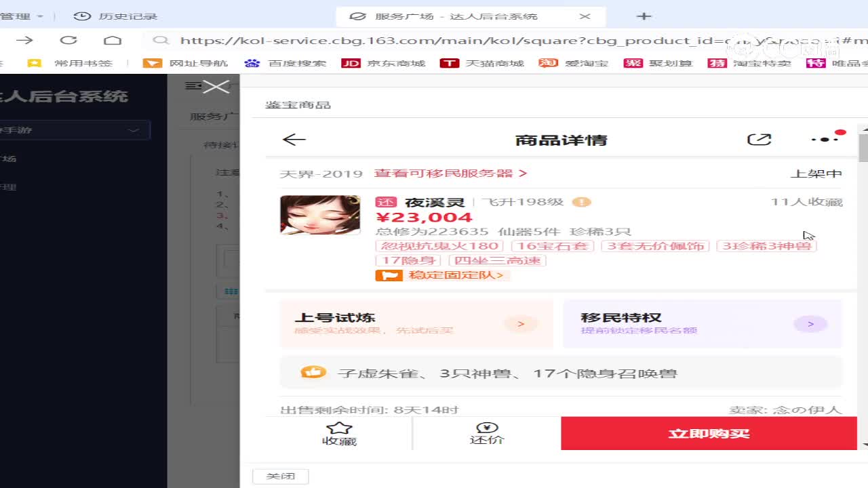The height and width of the screenshot is (488, 868).
Task: Select the 服务广场 - 达人后台系统 browser tab
Action: point(471,16)
